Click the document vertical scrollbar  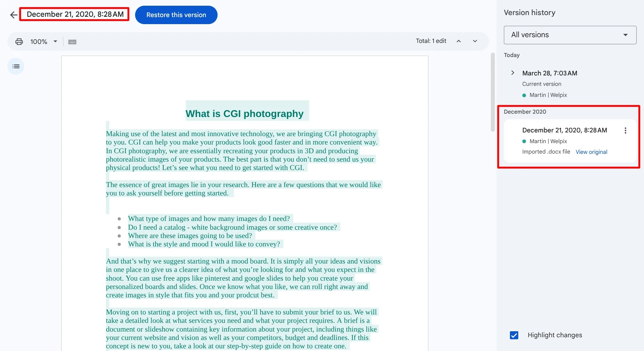[x=492, y=92]
